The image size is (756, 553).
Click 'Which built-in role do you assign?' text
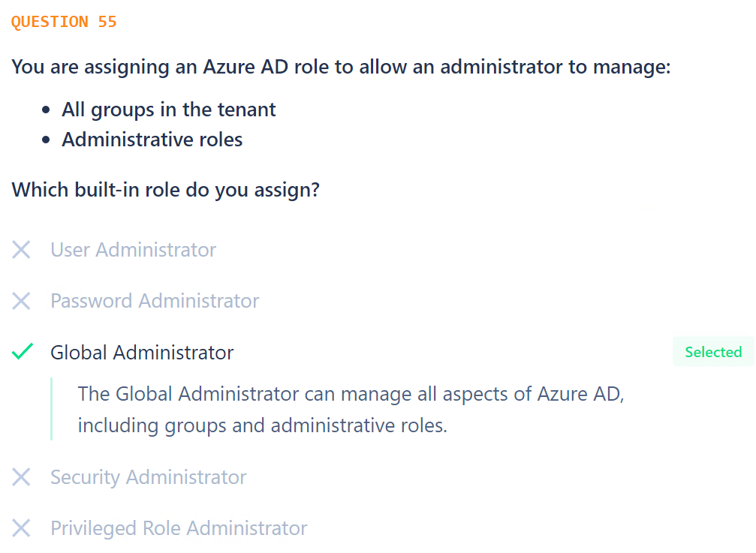click(165, 190)
